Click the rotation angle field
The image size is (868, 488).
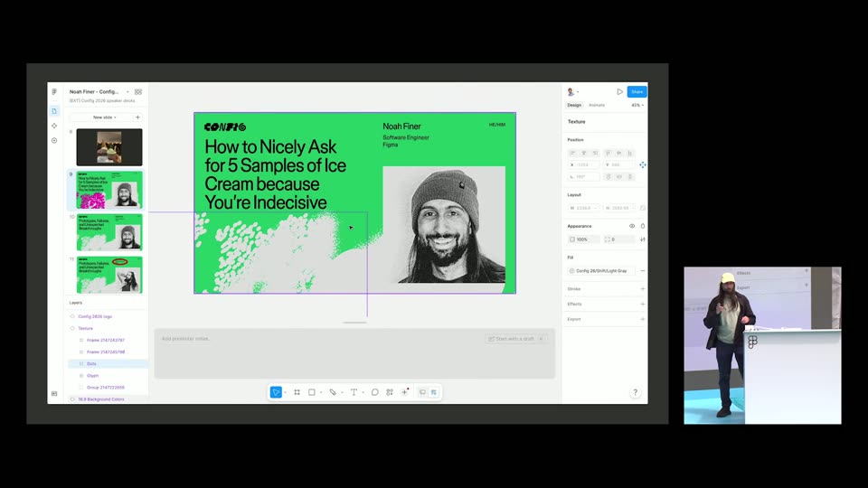(x=584, y=177)
